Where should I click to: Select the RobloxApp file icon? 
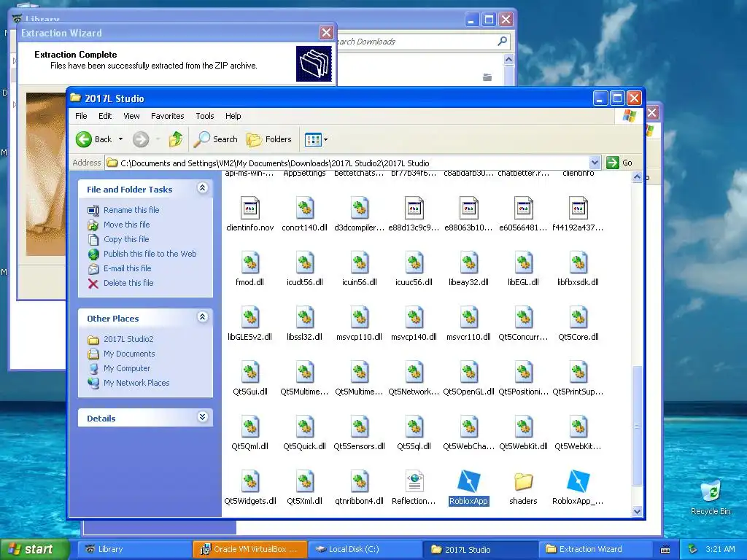[x=468, y=481]
